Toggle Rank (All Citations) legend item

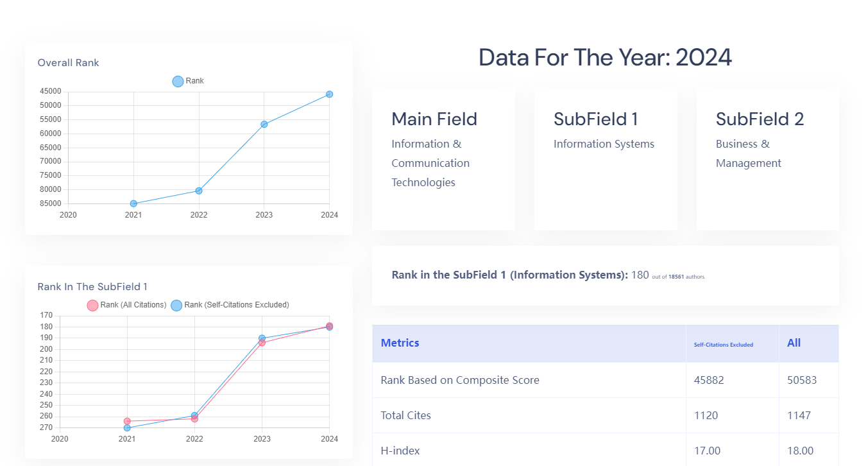(x=126, y=305)
